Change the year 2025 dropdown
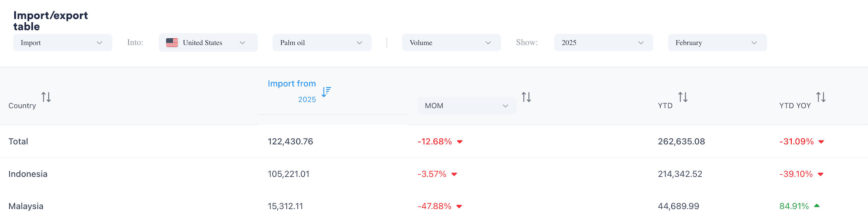 pos(603,43)
